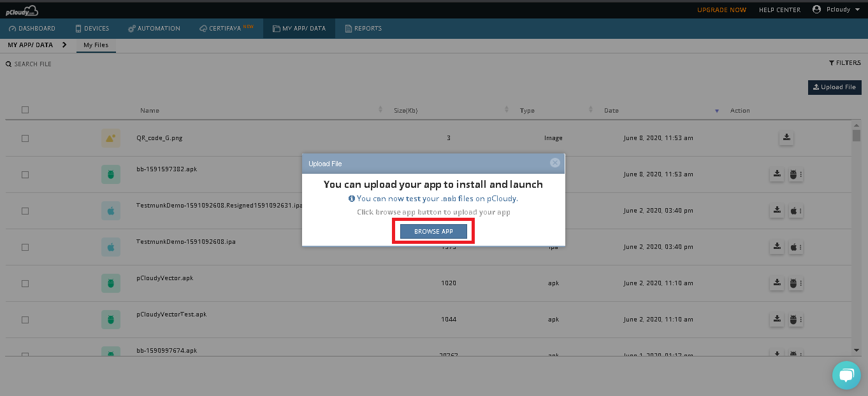Download pCloudyVector.apk
The width and height of the screenshot is (868, 396).
click(x=777, y=283)
